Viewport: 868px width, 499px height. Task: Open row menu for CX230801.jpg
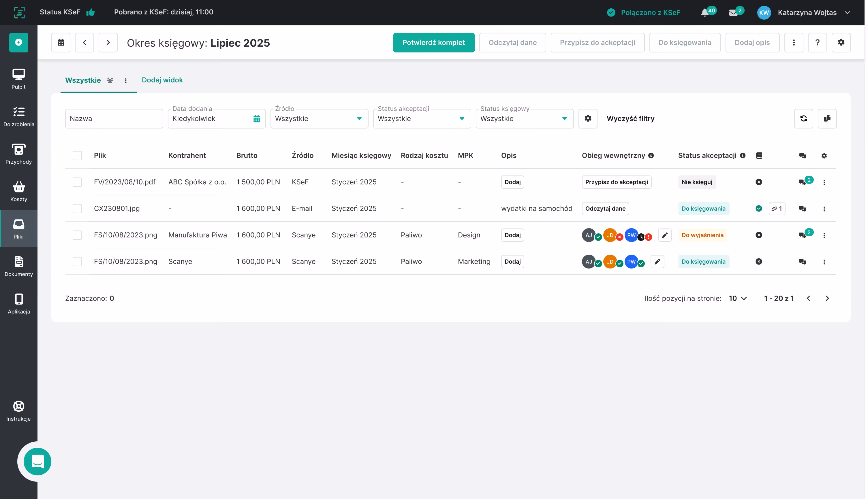pos(824,209)
